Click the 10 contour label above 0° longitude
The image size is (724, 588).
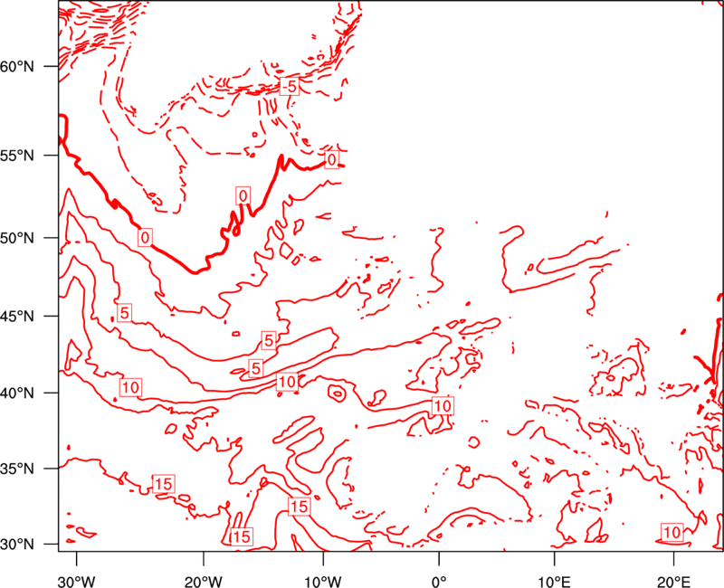pos(443,405)
